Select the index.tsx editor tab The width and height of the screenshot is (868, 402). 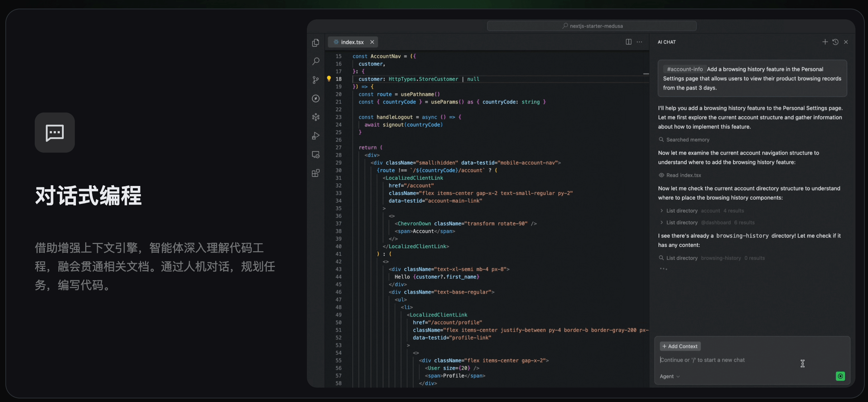[352, 42]
